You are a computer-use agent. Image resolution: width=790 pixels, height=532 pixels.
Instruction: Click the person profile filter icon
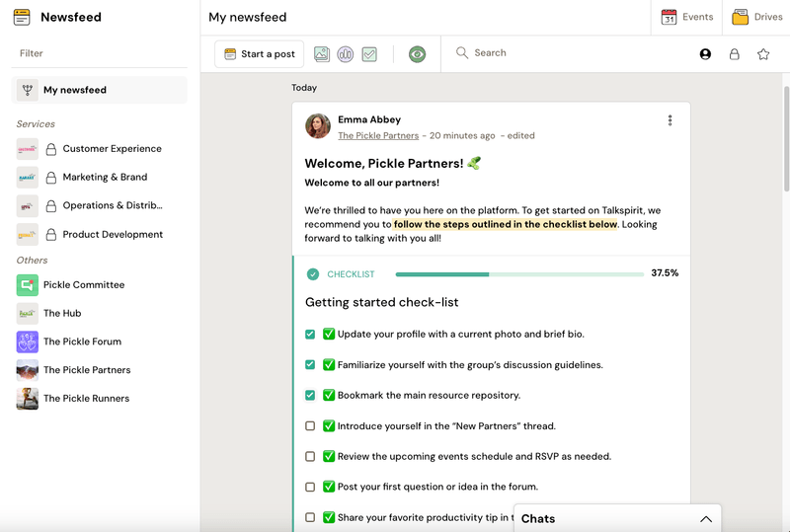705,54
